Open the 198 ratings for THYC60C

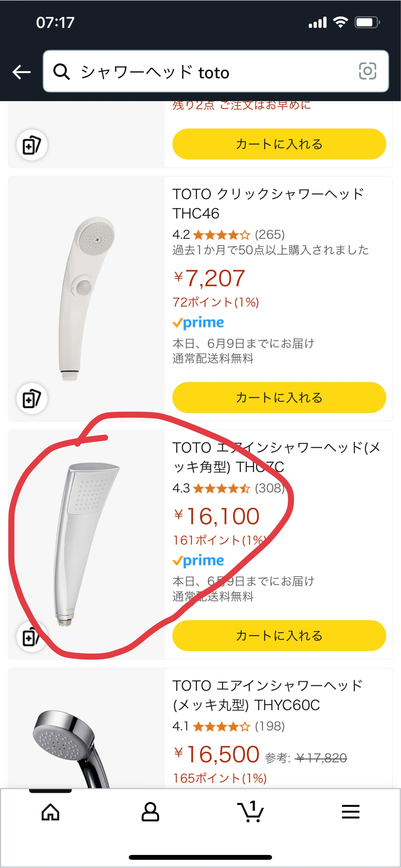pos(270,726)
